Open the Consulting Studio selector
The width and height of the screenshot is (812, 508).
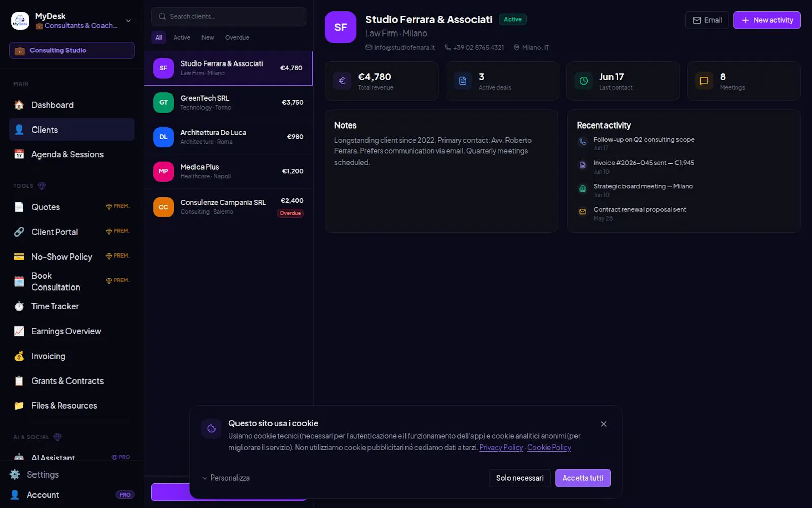[x=72, y=50]
